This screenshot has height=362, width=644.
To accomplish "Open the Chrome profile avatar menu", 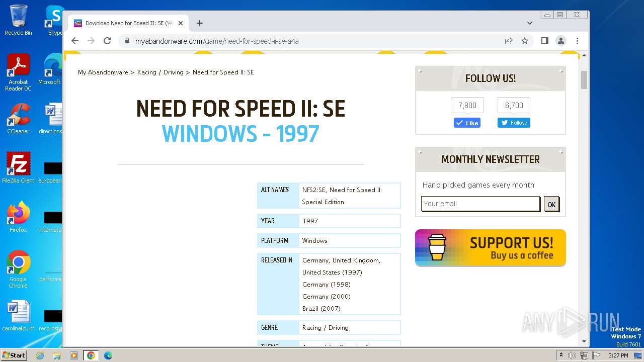I will (x=561, y=41).
